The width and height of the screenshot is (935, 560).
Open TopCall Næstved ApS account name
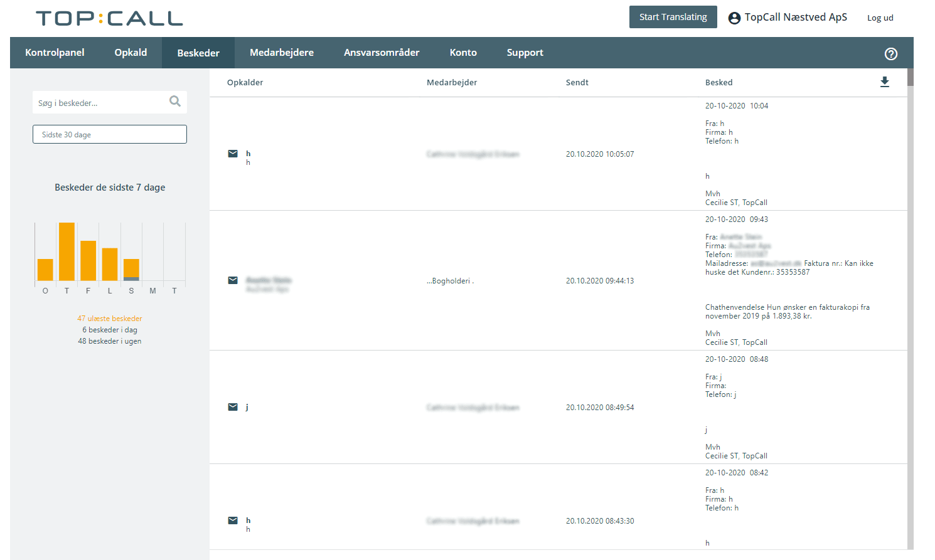[x=796, y=18]
